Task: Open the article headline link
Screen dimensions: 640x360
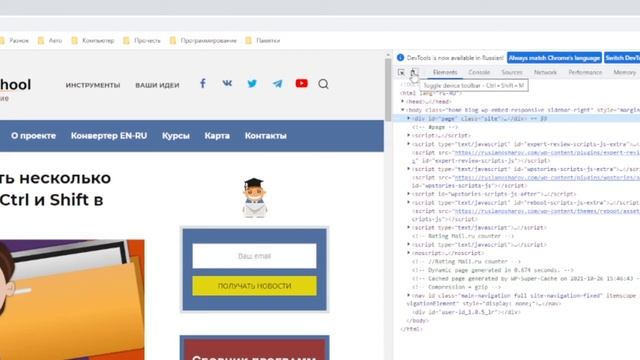Action: tap(56, 189)
